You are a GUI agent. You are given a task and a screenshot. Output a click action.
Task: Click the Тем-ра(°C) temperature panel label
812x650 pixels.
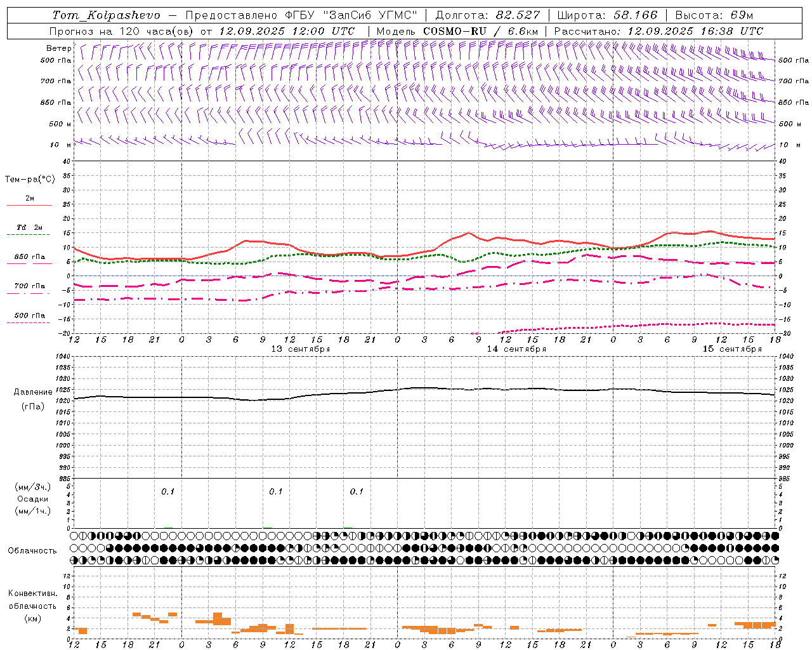(30, 180)
